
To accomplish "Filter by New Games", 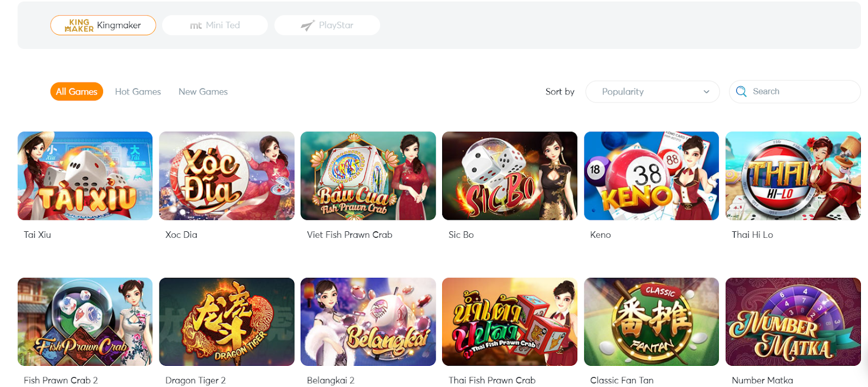I will [x=203, y=92].
